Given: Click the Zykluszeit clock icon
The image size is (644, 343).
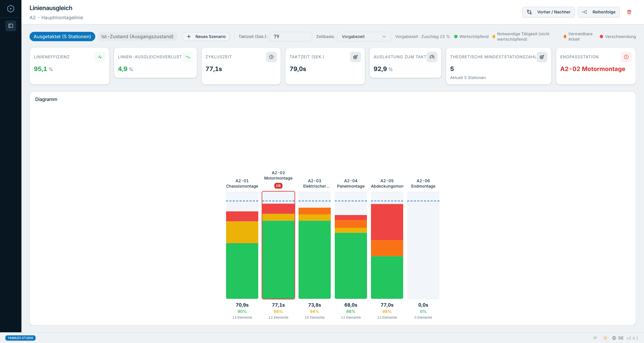Looking at the screenshot, I should 271,57.
